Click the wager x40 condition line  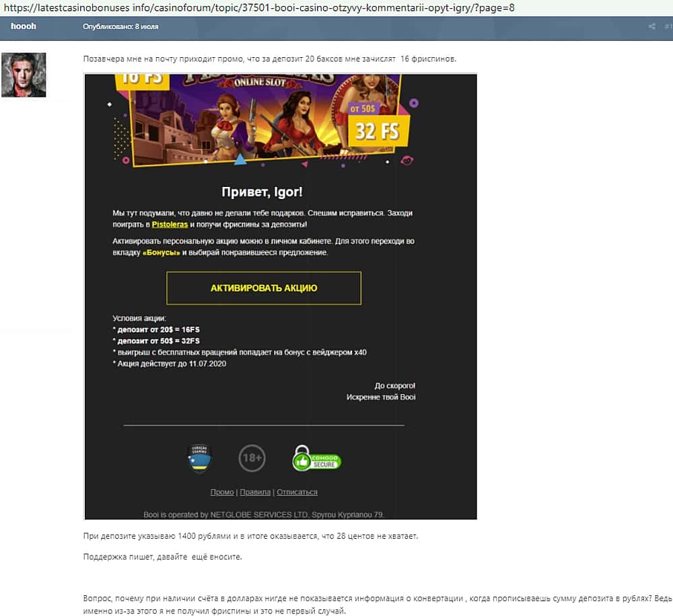click(x=240, y=352)
